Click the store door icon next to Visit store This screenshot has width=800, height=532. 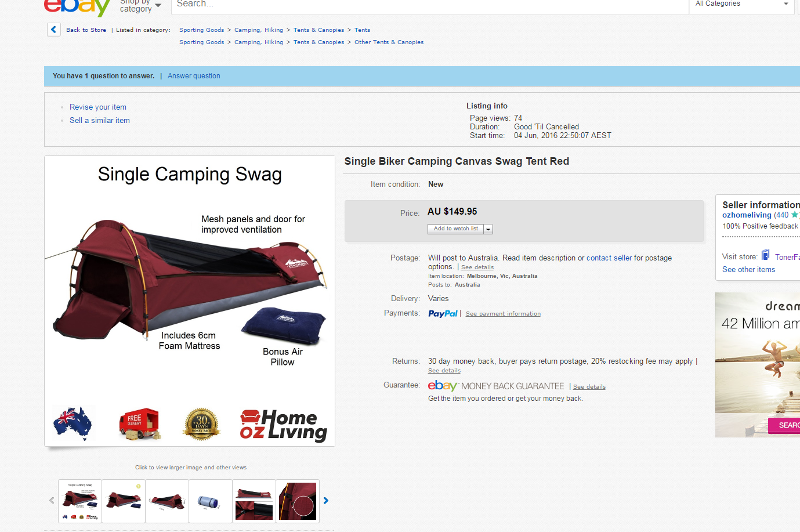pos(766,255)
